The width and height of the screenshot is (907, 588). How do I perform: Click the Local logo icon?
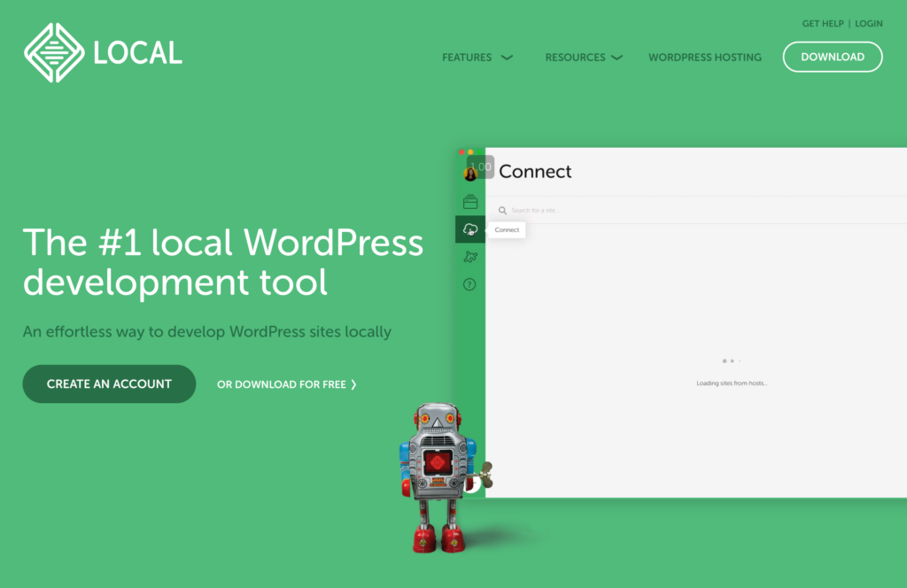53,53
